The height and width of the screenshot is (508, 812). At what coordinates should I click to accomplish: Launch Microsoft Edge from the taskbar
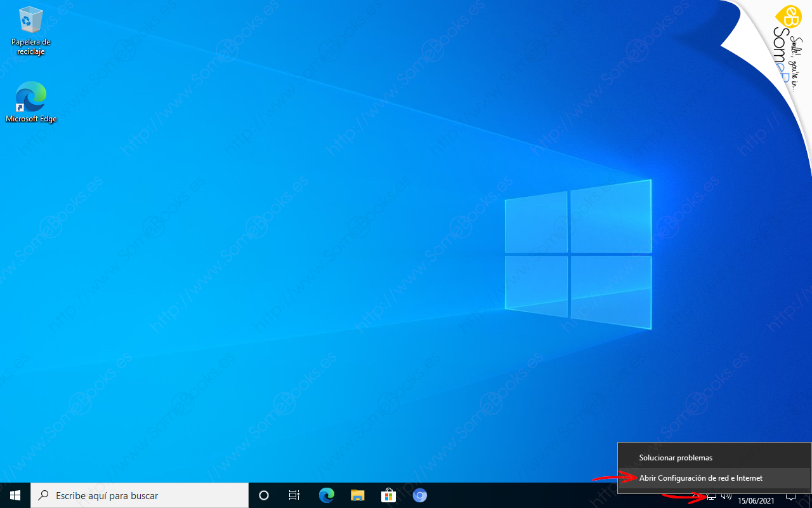coord(326,495)
